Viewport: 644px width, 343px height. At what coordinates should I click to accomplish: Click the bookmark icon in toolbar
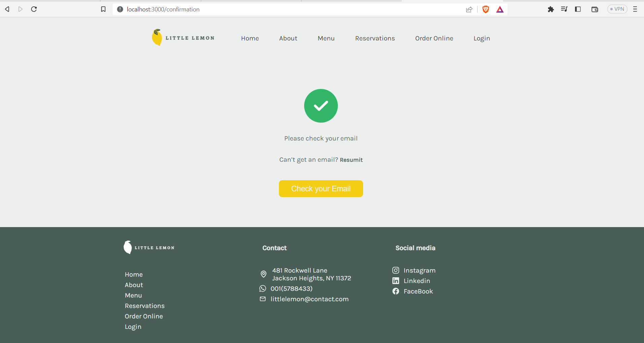[x=103, y=9]
